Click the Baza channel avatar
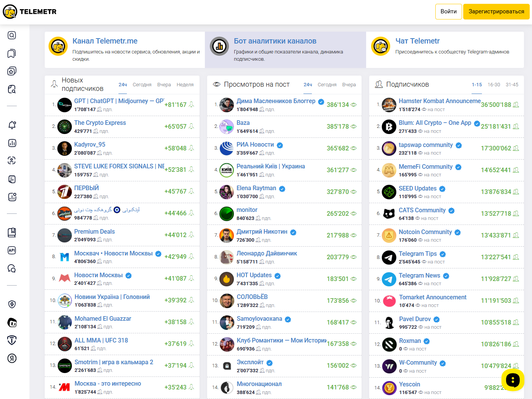The image size is (532, 399). [227, 126]
